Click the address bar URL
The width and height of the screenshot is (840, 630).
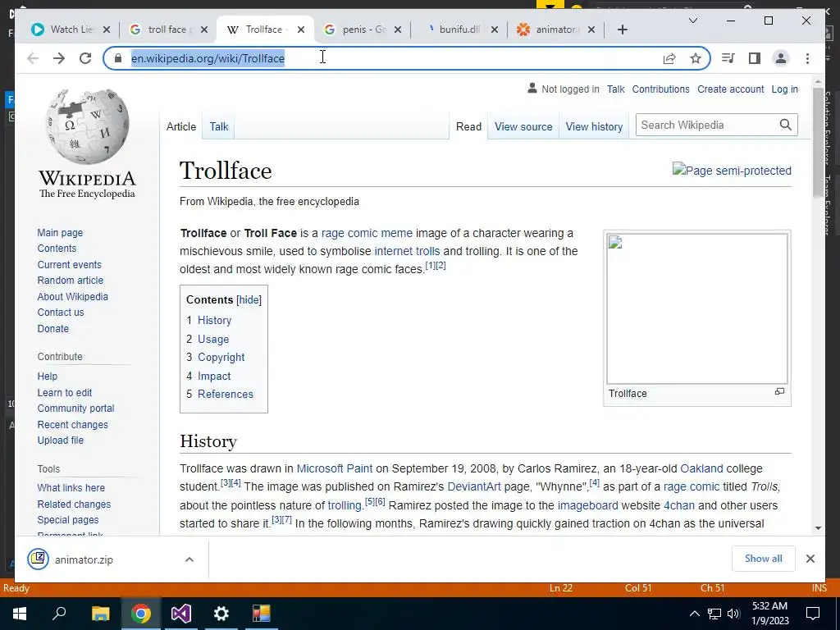point(208,58)
